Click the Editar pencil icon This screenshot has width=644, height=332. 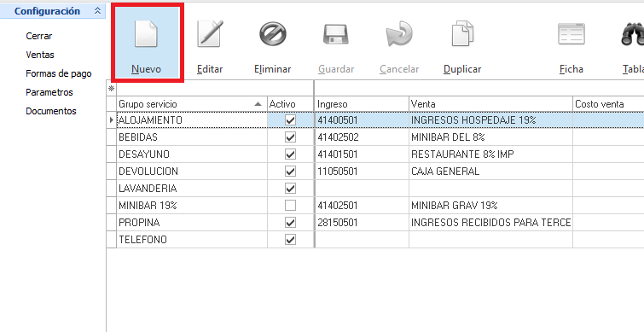click(x=210, y=33)
